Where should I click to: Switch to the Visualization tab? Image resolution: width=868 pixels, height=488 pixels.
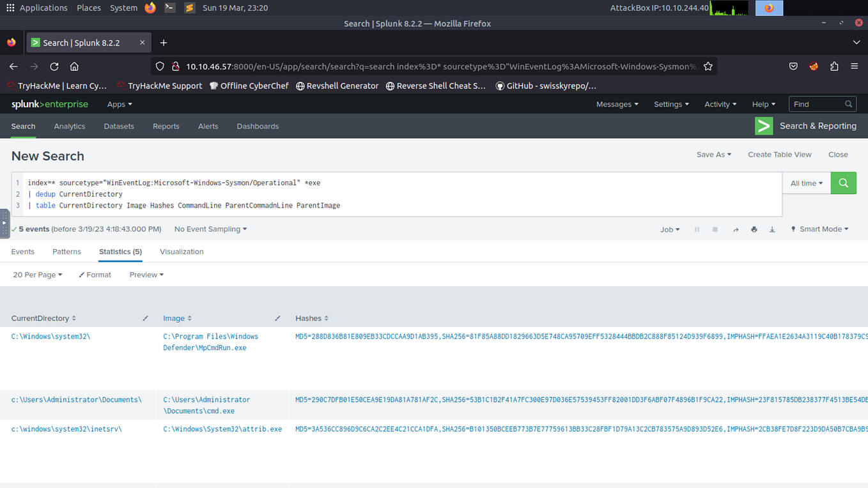coord(181,252)
